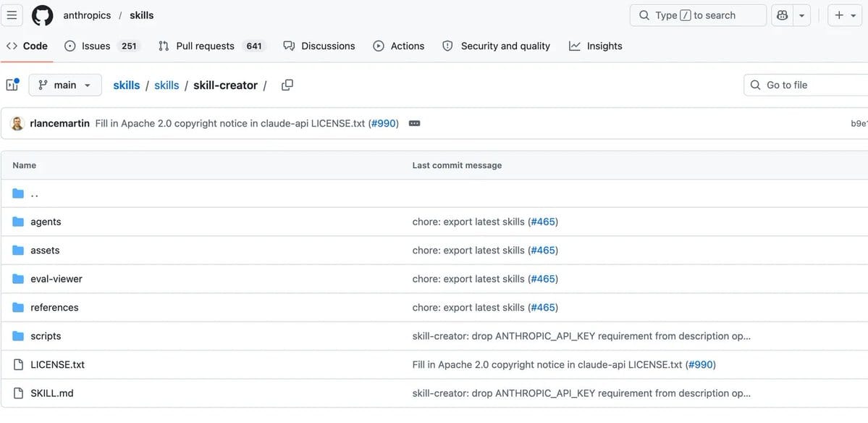Open the Copilot chat icon
This screenshot has width=868, height=423.
pyautogui.click(x=782, y=15)
